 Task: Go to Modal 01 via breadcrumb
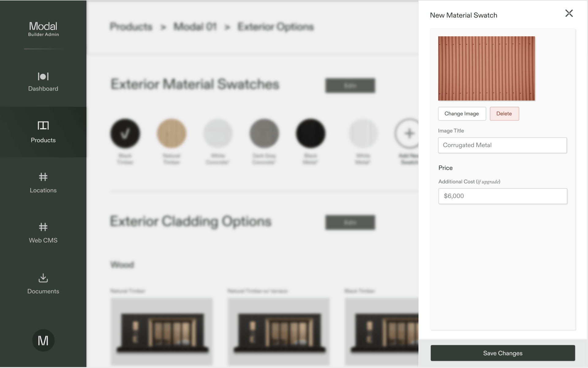pos(195,27)
